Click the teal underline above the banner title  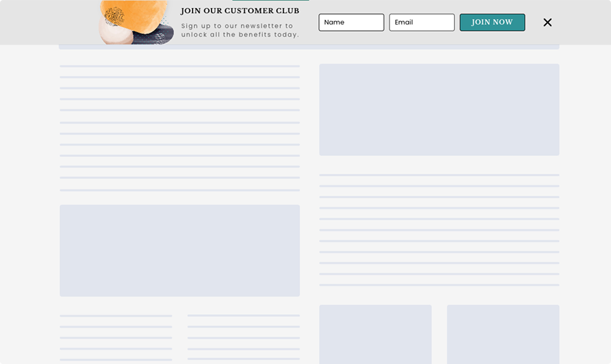tap(269, 1)
